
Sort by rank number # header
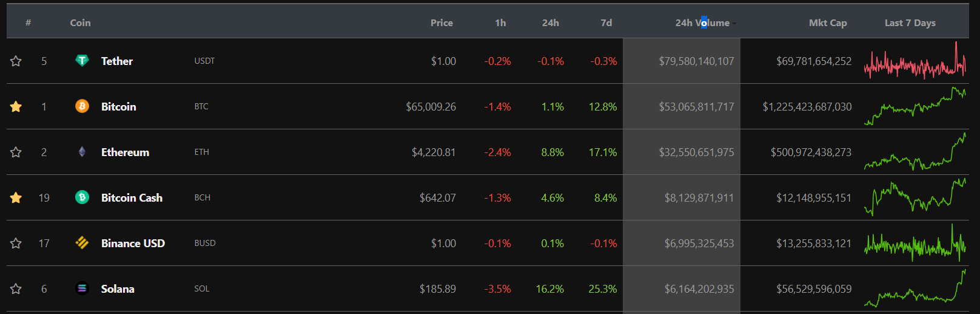(28, 22)
